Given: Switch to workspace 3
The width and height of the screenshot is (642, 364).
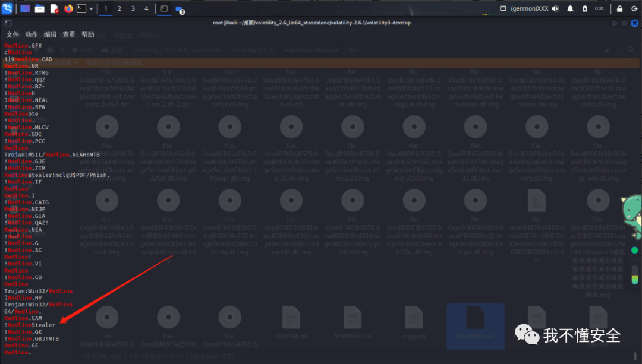Looking at the screenshot, I should pos(133,8).
